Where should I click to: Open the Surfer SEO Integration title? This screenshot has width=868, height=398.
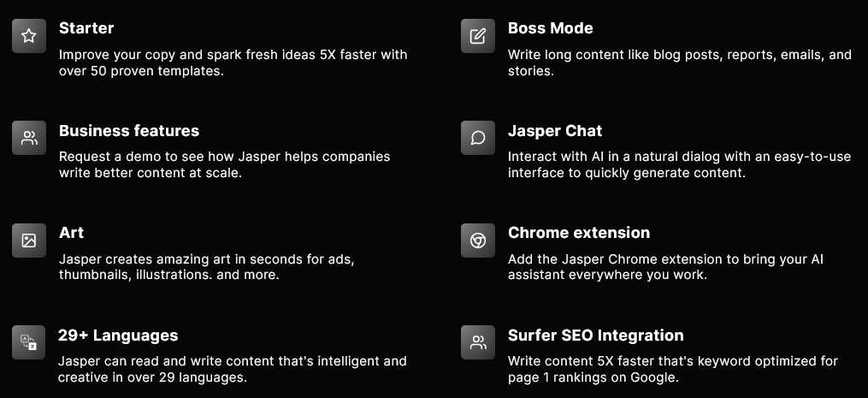tap(596, 336)
